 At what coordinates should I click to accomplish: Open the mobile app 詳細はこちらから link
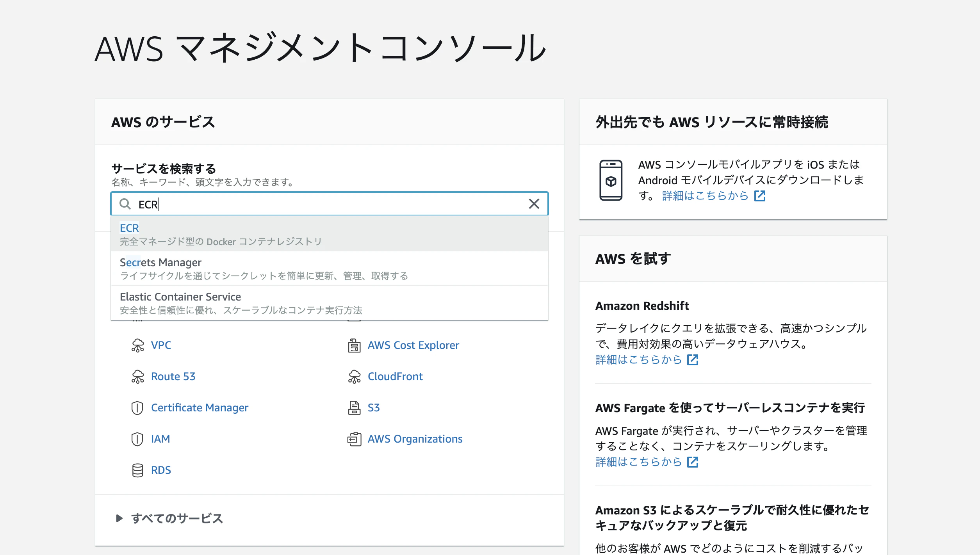[705, 196]
